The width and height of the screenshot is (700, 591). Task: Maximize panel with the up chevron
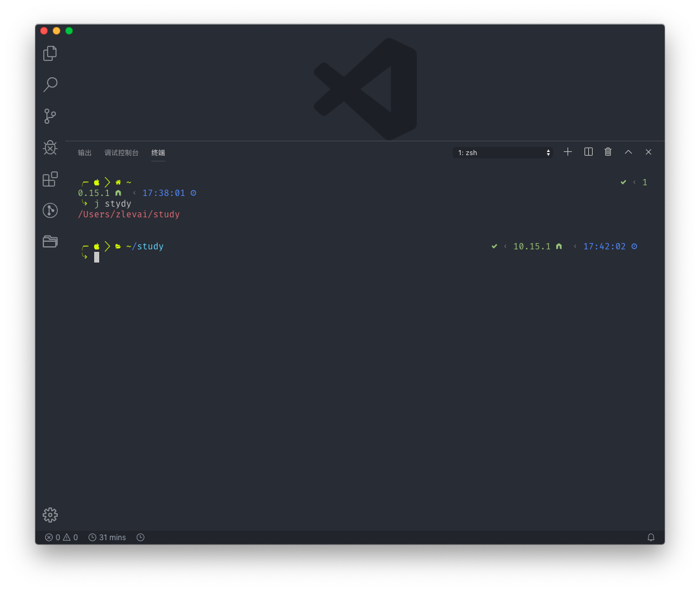(x=628, y=152)
